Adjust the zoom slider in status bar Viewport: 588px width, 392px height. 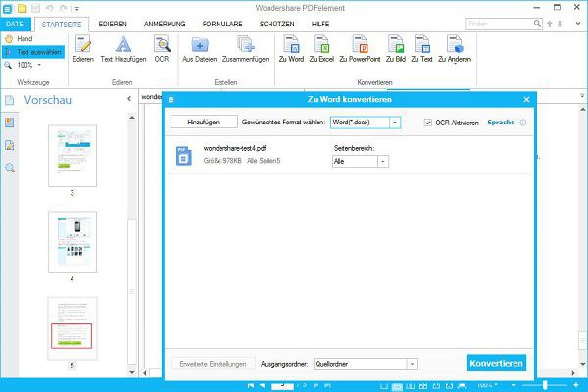(x=545, y=385)
